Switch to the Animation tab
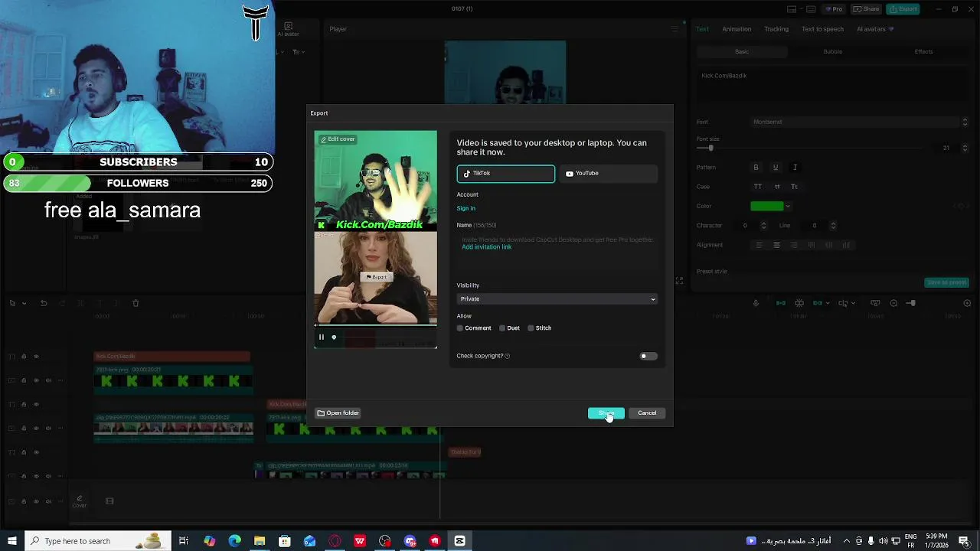This screenshot has width=980, height=551. (x=737, y=29)
